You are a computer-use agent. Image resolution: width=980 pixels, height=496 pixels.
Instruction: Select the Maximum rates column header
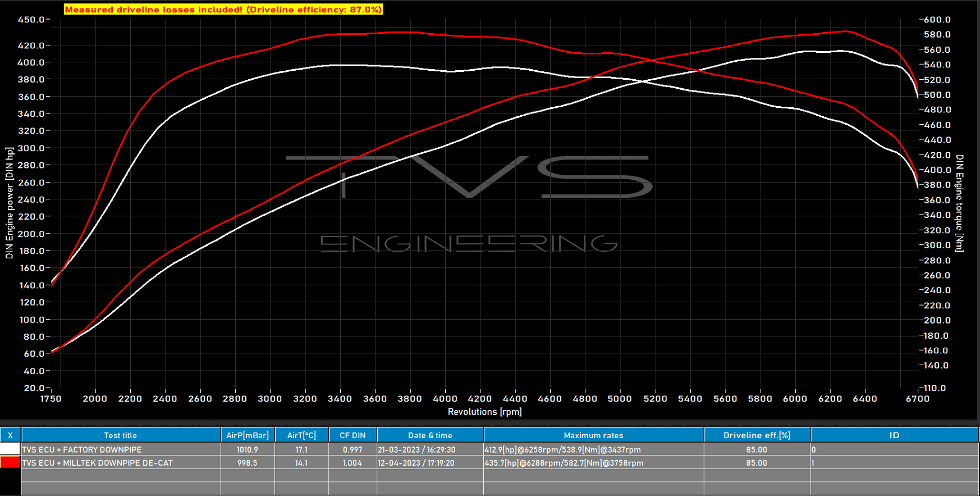(593, 435)
